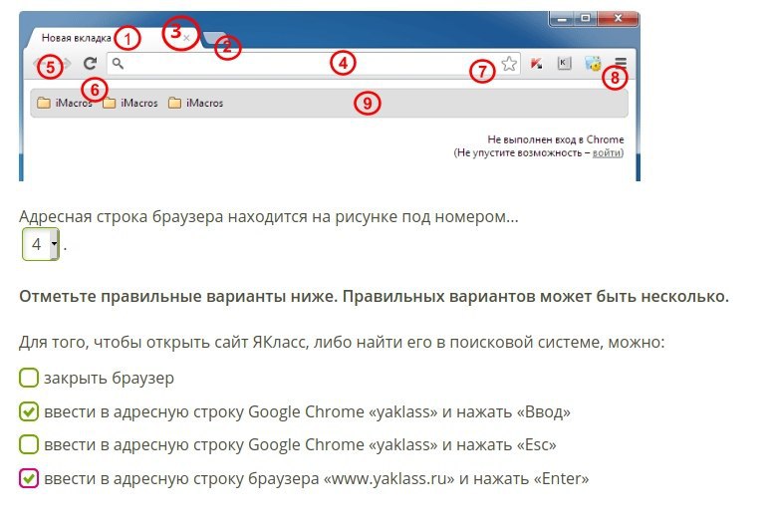Viewport: 772px width, 532px height.
Task: Open the answer number dropdown showing 4
Action: point(41,244)
